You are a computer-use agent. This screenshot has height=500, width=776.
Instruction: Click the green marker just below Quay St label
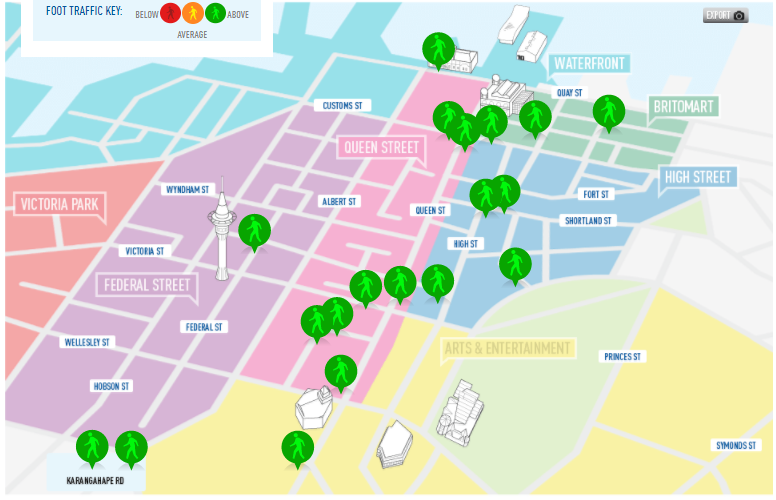[x=536, y=117]
